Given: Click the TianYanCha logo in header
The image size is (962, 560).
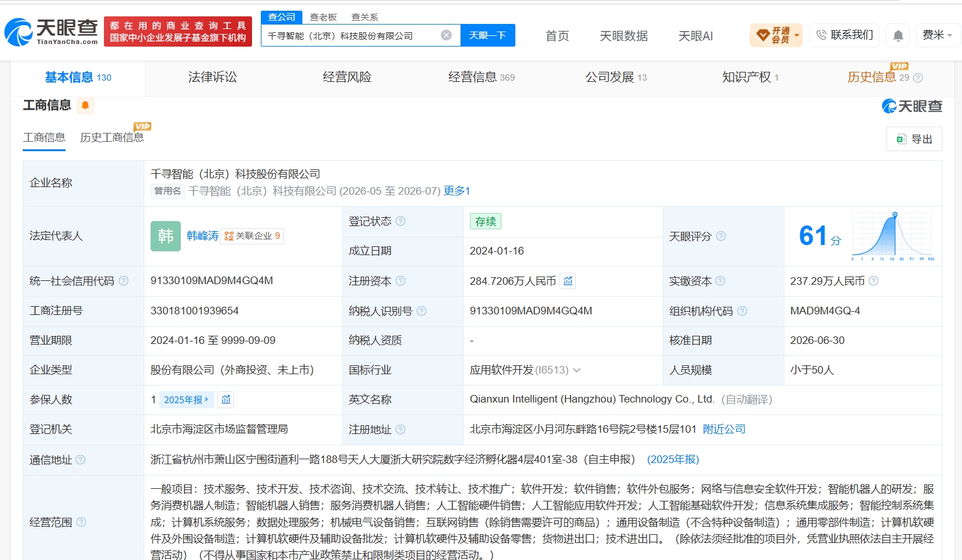Looking at the screenshot, I should coord(51,31).
